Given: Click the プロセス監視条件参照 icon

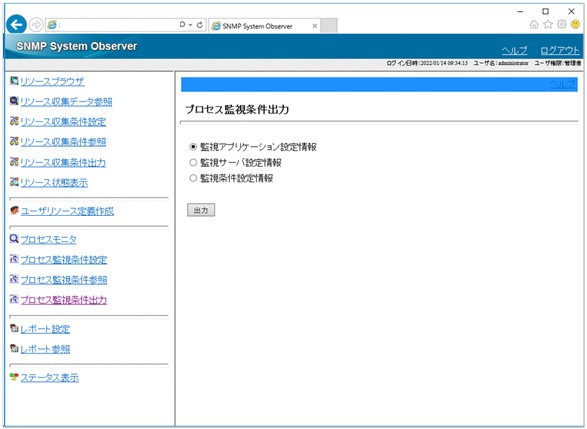Looking at the screenshot, I should (x=14, y=279).
